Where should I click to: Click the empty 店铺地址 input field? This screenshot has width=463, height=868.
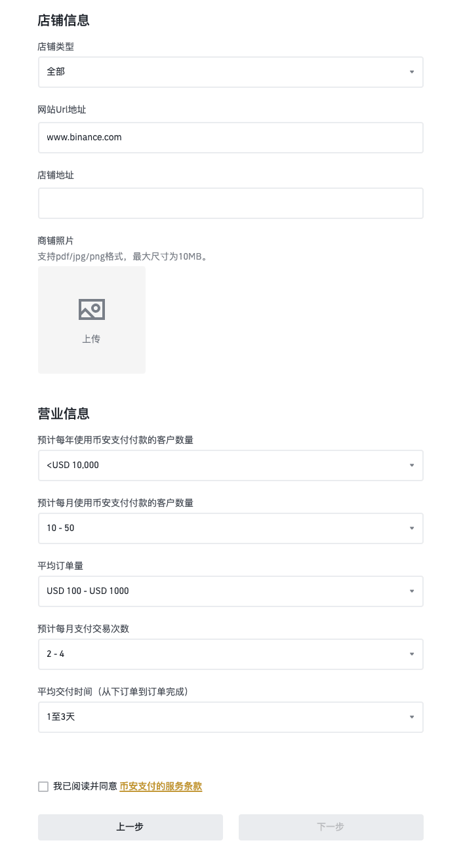tap(230, 203)
